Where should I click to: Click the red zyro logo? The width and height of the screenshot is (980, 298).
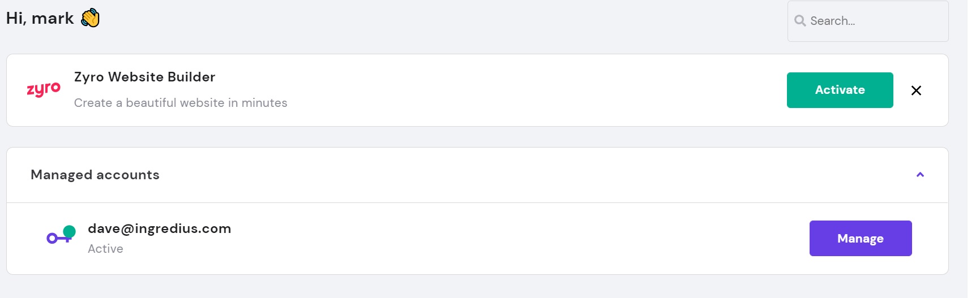pyautogui.click(x=44, y=89)
